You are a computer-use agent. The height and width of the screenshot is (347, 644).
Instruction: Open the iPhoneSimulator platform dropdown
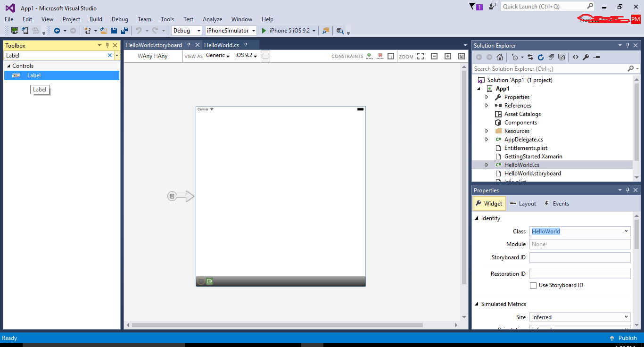[231, 31]
